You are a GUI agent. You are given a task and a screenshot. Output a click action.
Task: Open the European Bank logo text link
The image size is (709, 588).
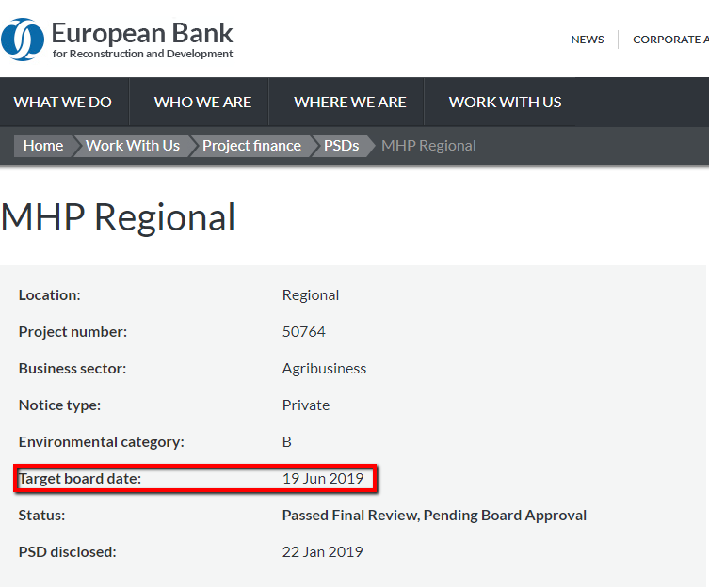pos(142,40)
